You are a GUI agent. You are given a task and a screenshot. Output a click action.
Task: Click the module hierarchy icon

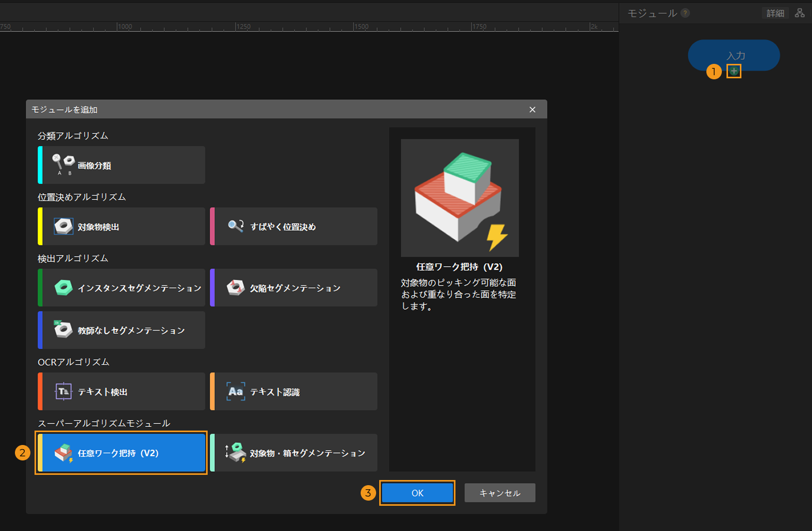click(x=800, y=13)
